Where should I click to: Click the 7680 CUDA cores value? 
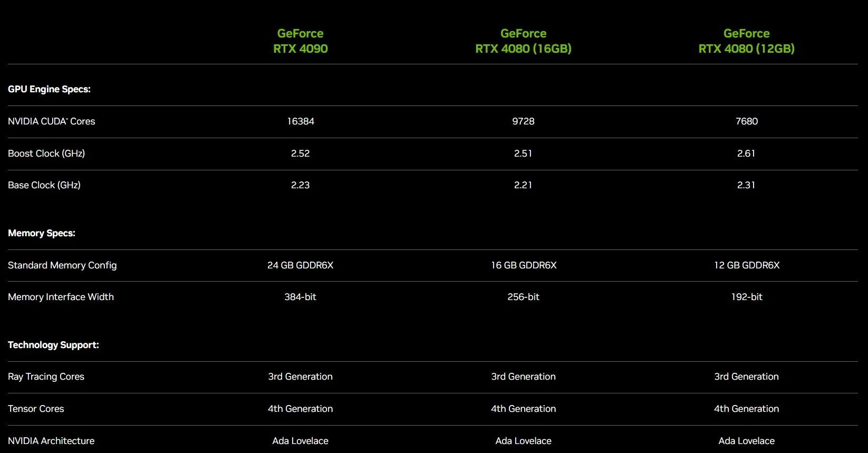pos(747,121)
